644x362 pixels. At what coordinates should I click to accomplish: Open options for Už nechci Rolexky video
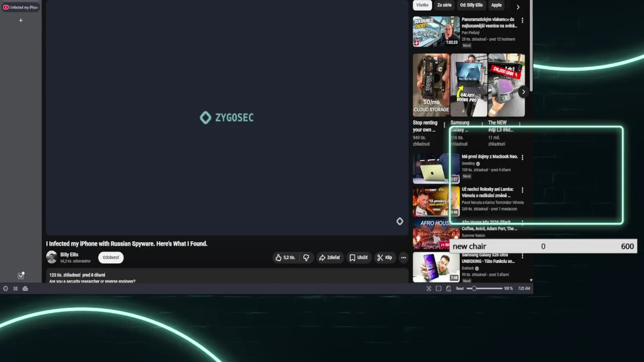click(522, 190)
